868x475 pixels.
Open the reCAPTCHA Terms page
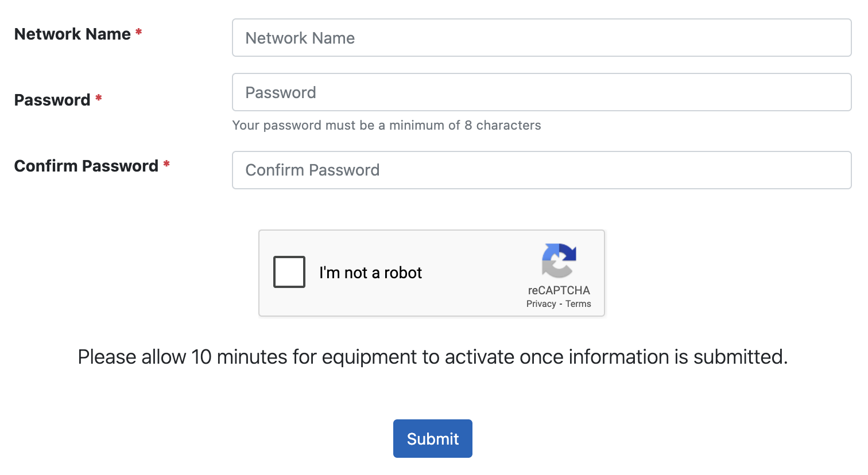point(578,303)
